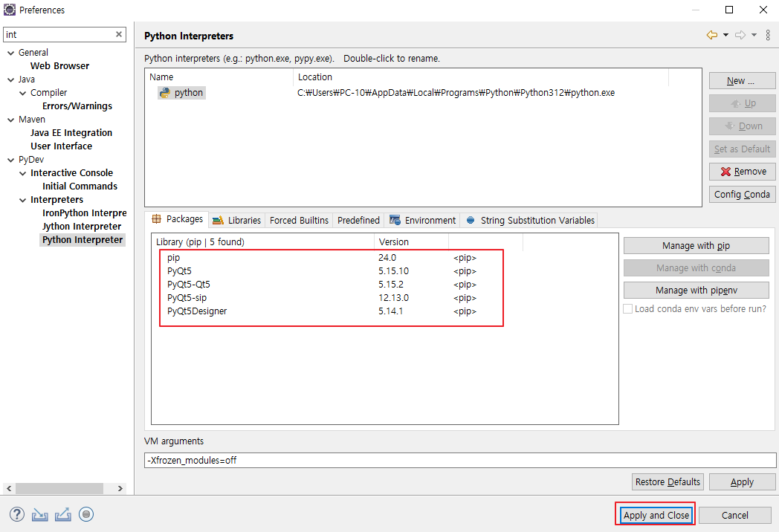Collapse the Compiler tree node
The image size is (779, 532).
[23, 93]
